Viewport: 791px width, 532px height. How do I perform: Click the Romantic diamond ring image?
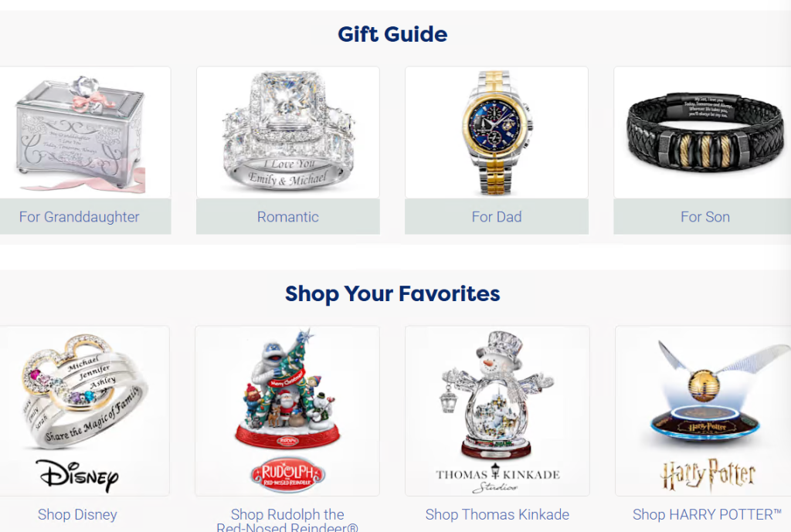[288, 133]
